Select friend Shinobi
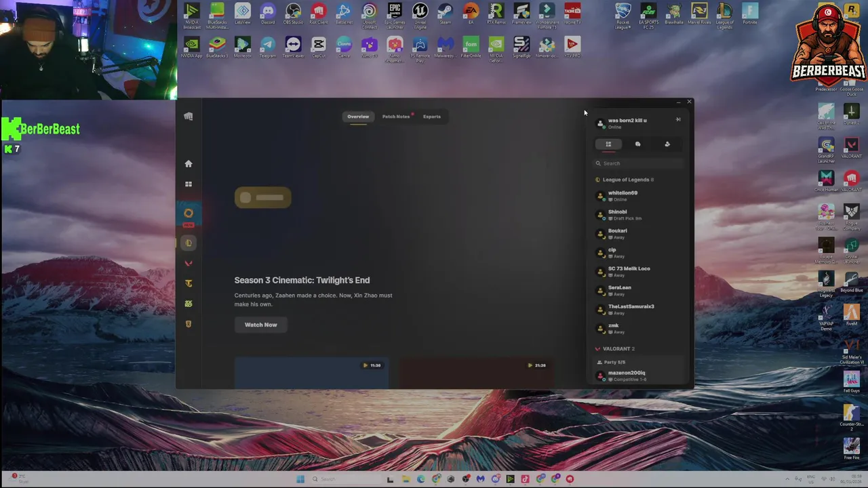Screen dimensions: 868x488 click(639, 215)
